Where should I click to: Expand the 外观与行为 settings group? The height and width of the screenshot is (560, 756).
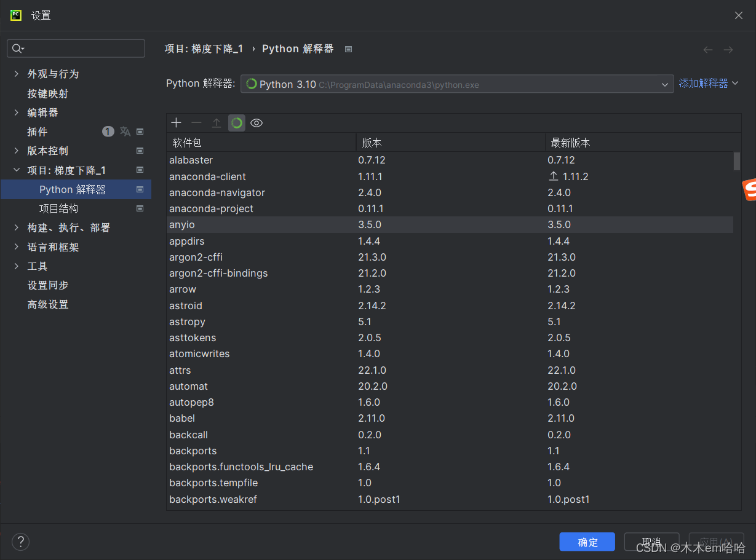point(17,74)
